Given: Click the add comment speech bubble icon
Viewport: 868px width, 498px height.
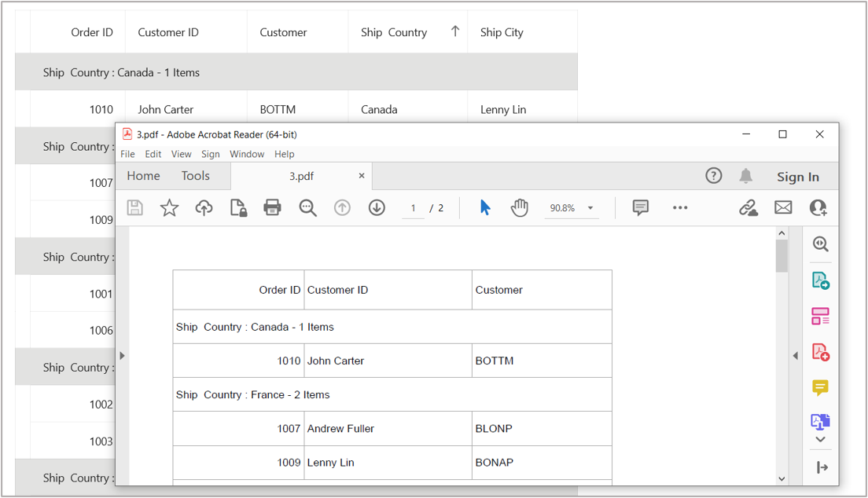Looking at the screenshot, I should tap(641, 208).
